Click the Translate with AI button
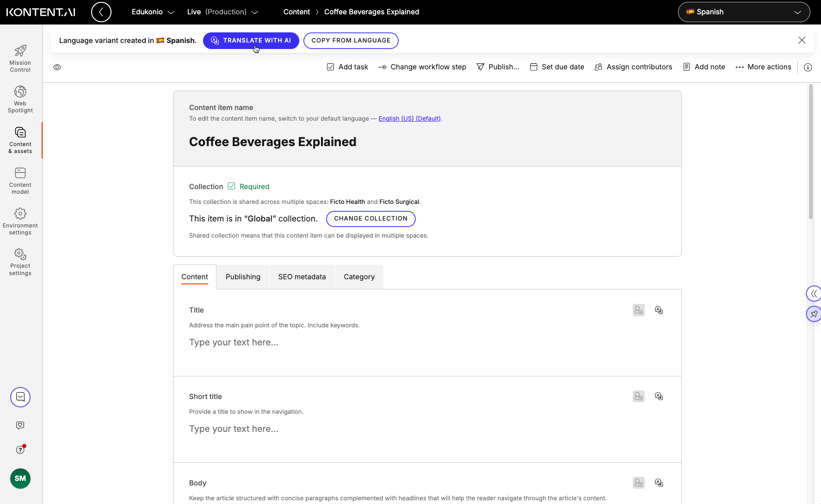Viewport: 821px width, 504px height. [251, 40]
